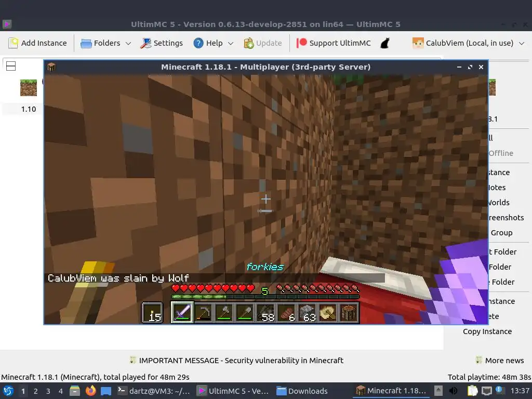Select the hotbar item with count 6
532x399 pixels.
tap(286, 312)
